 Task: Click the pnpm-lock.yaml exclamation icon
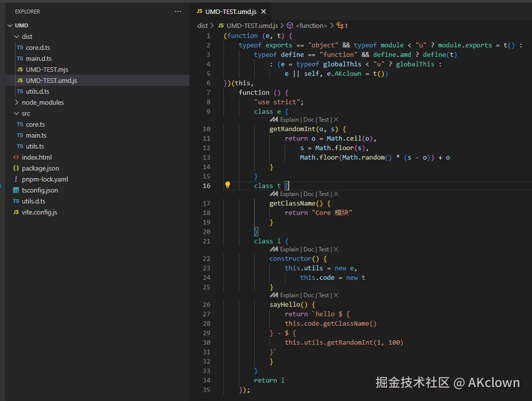(x=16, y=179)
